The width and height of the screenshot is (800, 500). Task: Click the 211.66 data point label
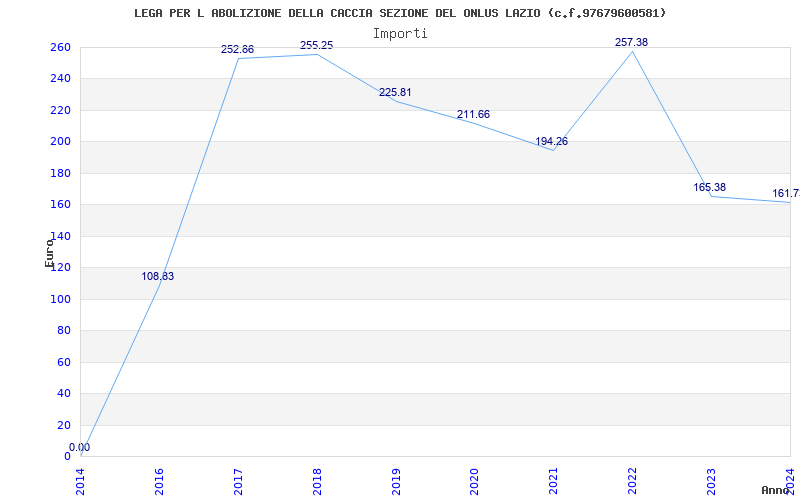click(473, 114)
